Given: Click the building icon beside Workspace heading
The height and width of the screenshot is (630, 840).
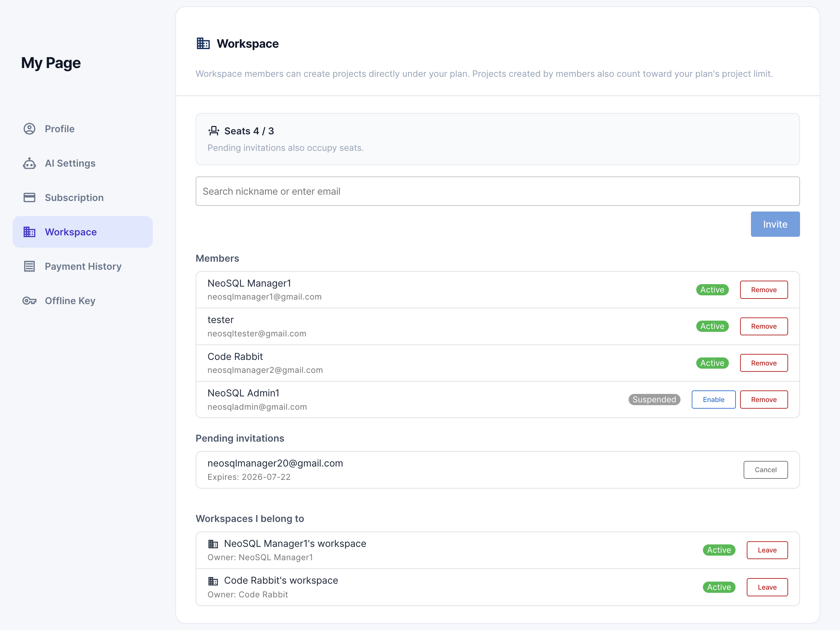Looking at the screenshot, I should 203,44.
